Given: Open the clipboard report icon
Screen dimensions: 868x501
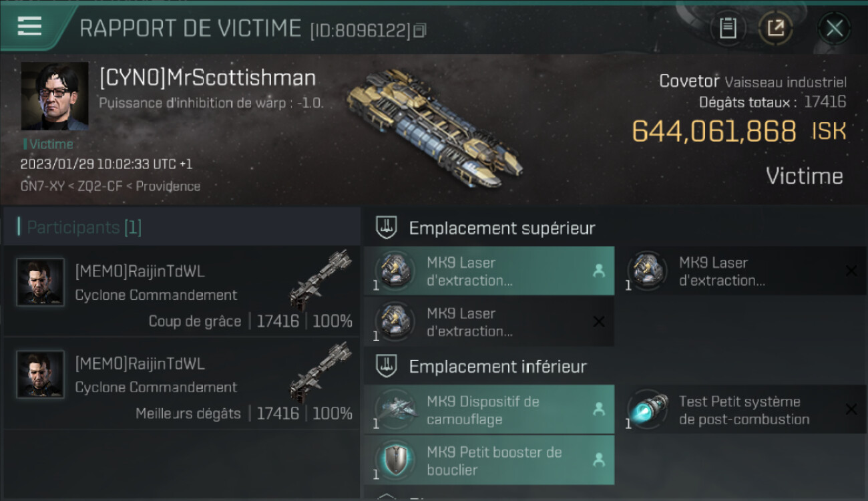Looking at the screenshot, I should [728, 28].
